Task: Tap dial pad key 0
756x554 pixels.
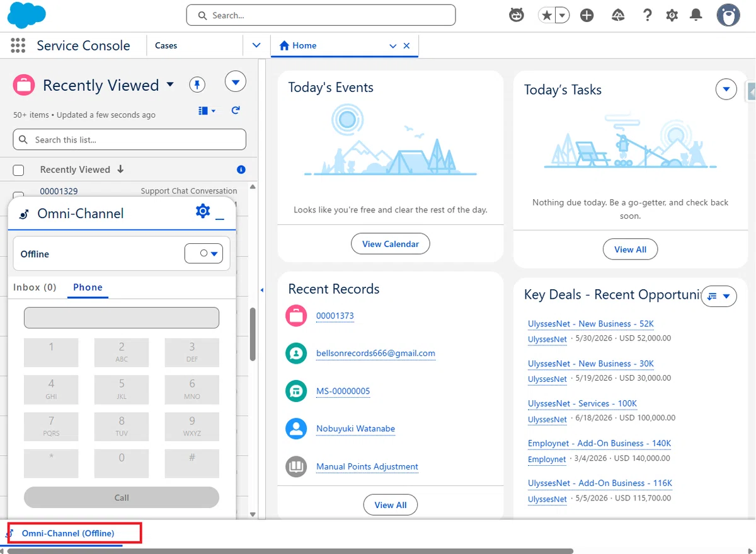Action: point(122,463)
